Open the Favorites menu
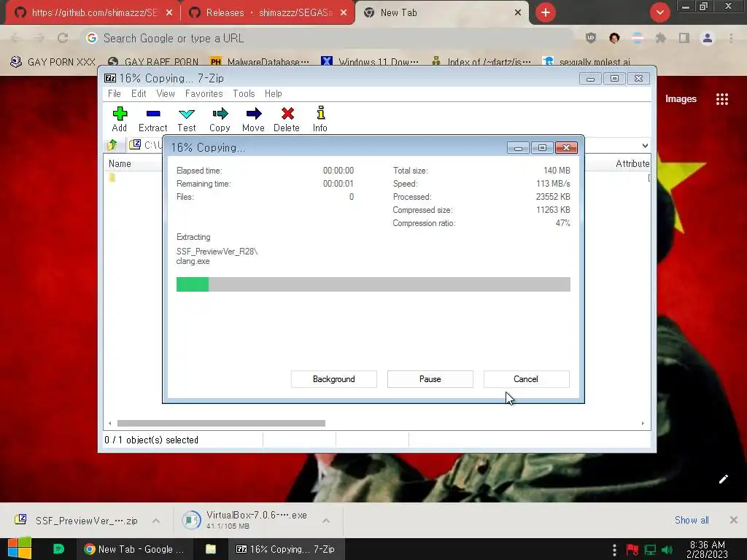This screenshot has height=560, width=747. click(x=204, y=94)
